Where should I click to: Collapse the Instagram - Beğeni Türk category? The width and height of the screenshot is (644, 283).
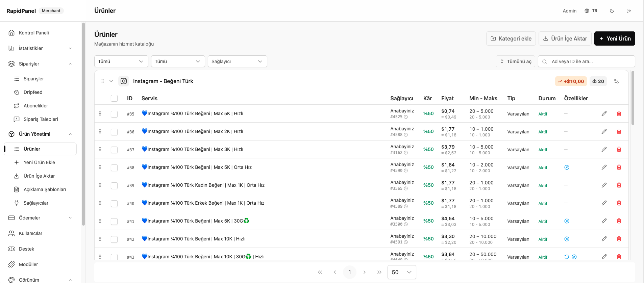tap(111, 81)
